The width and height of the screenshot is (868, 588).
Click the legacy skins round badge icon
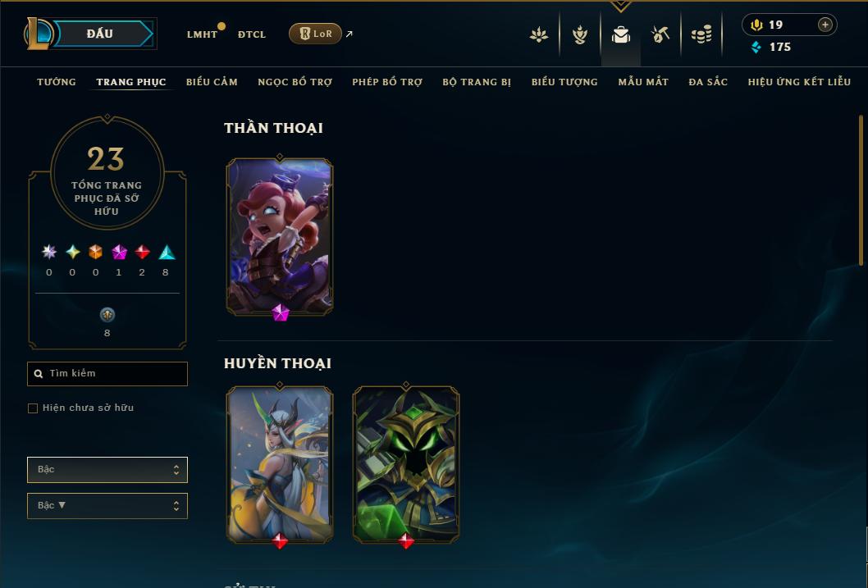pyautogui.click(x=107, y=315)
